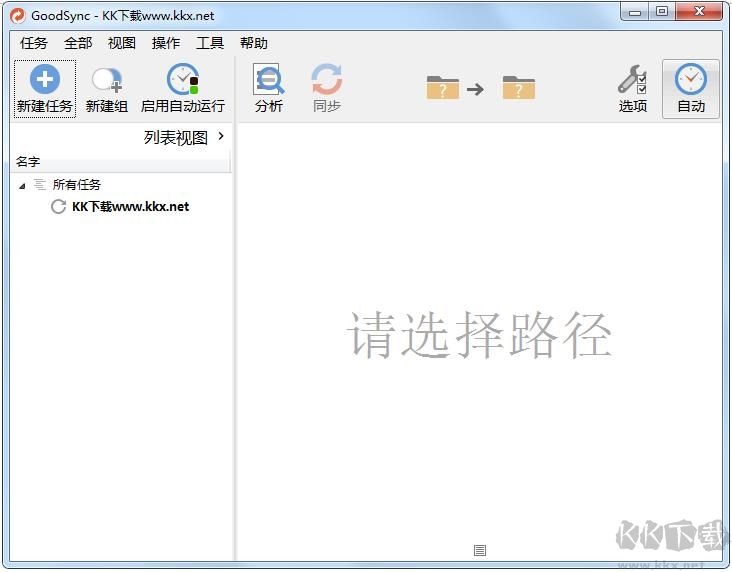Click the 列表视图 label
Screen dimensions: 732x572
click(176, 137)
